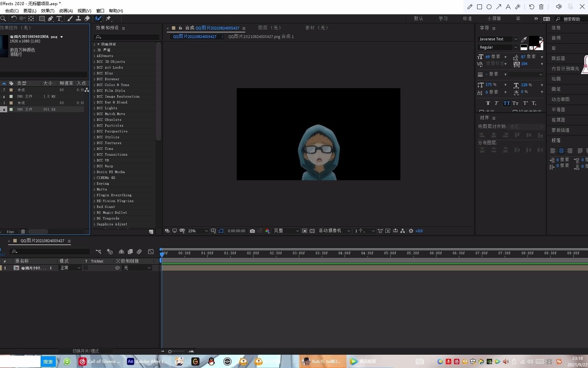Switch to the 学习 workspace
Image resolution: width=588 pixels, height=368 pixels.
click(x=443, y=18)
